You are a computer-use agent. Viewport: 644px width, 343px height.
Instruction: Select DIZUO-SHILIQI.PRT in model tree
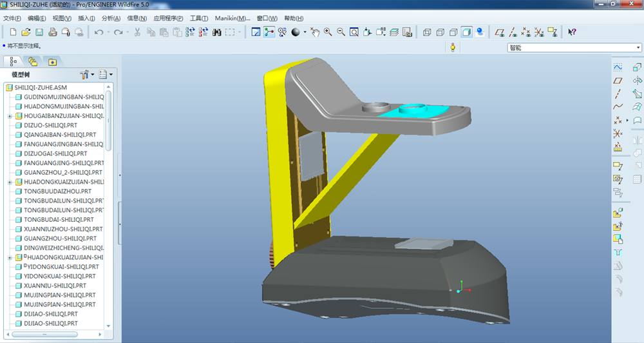pyautogui.click(x=50, y=126)
